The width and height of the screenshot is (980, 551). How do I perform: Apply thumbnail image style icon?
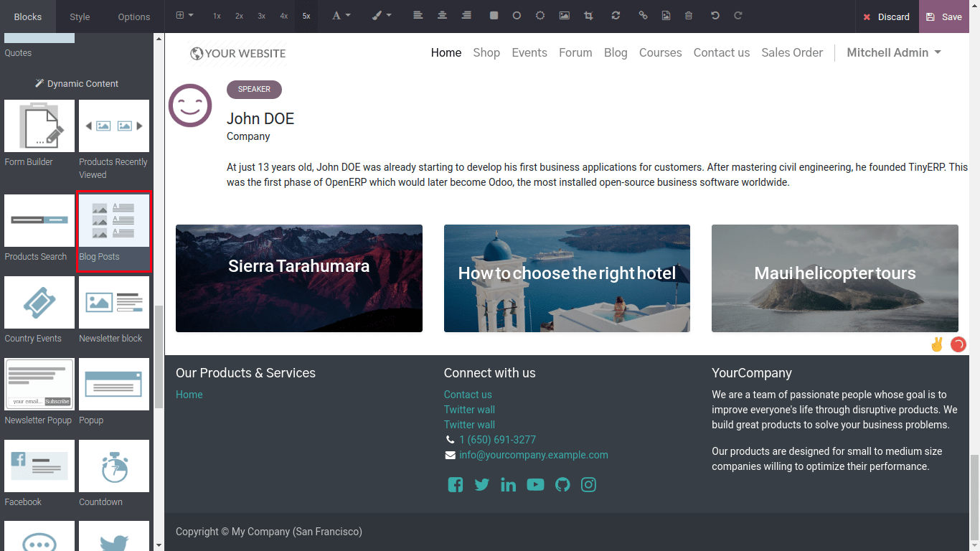[x=565, y=16]
